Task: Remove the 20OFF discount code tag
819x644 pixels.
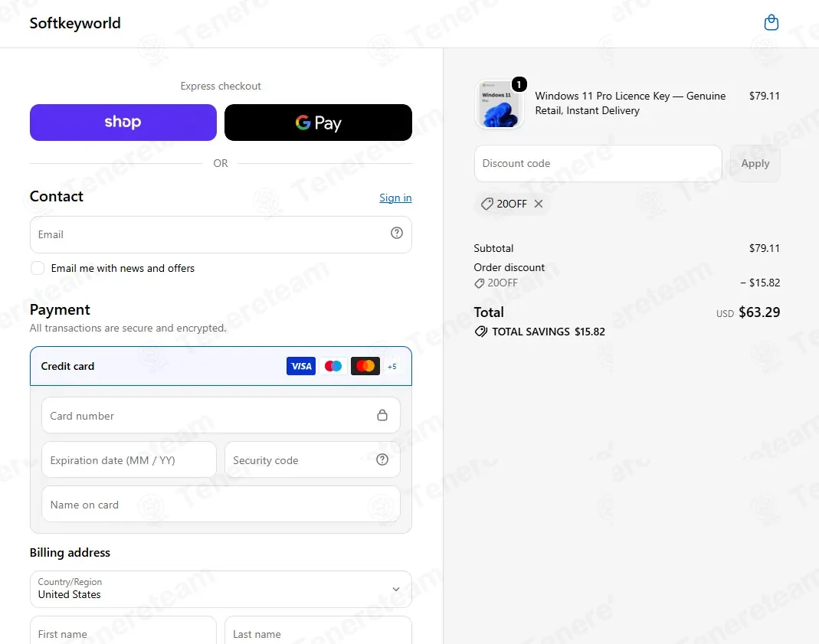Action: [x=539, y=204]
